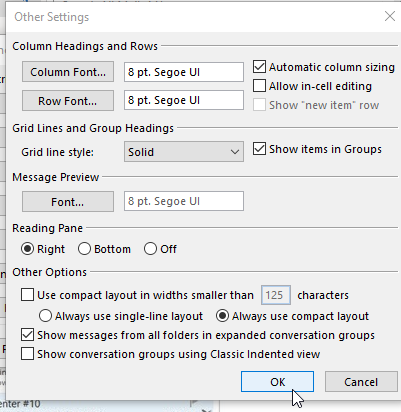Cancel the Other Settings dialog
Viewport: 401px width, 412px height.
coord(361,382)
